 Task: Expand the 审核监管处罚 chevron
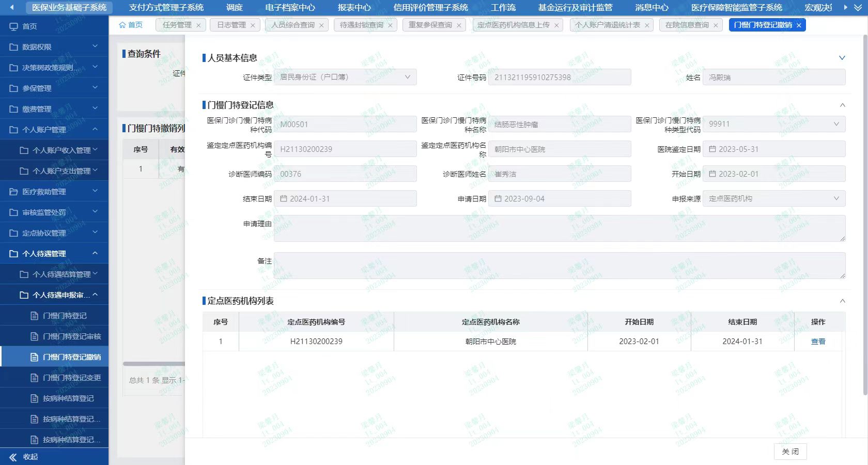tap(95, 211)
